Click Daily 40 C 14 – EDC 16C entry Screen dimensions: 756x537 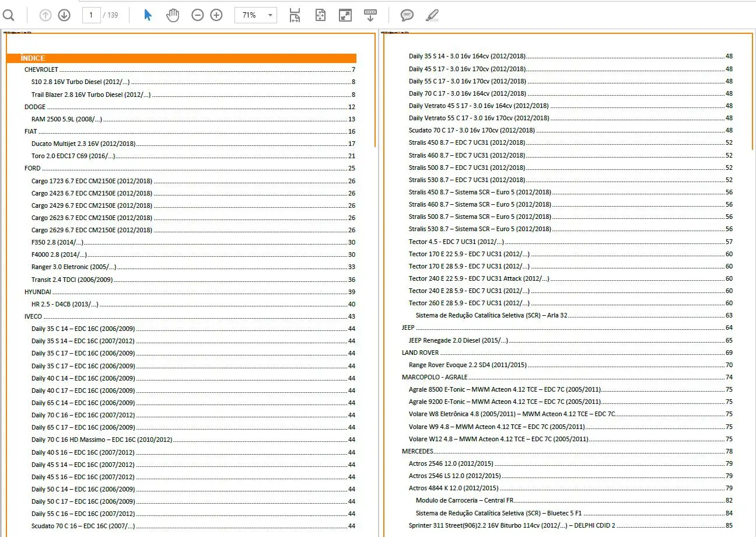click(194, 378)
